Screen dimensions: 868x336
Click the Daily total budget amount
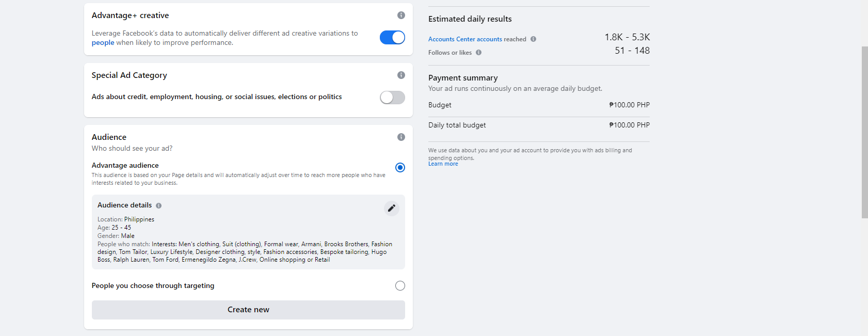629,125
